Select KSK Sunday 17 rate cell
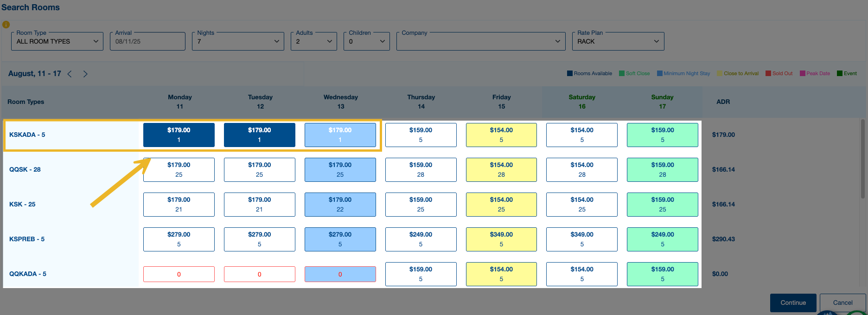The height and width of the screenshot is (315, 868). pyautogui.click(x=662, y=205)
